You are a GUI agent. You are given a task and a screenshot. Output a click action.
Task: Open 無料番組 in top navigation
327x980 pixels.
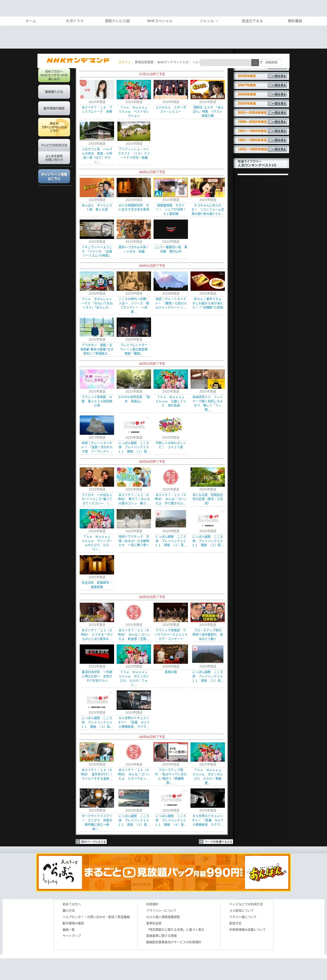[x=295, y=21]
